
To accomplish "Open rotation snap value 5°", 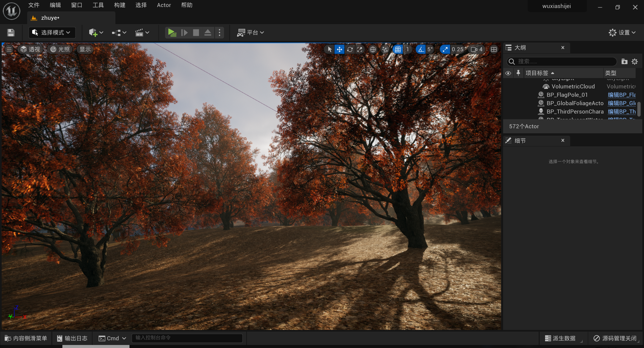I will click(430, 49).
